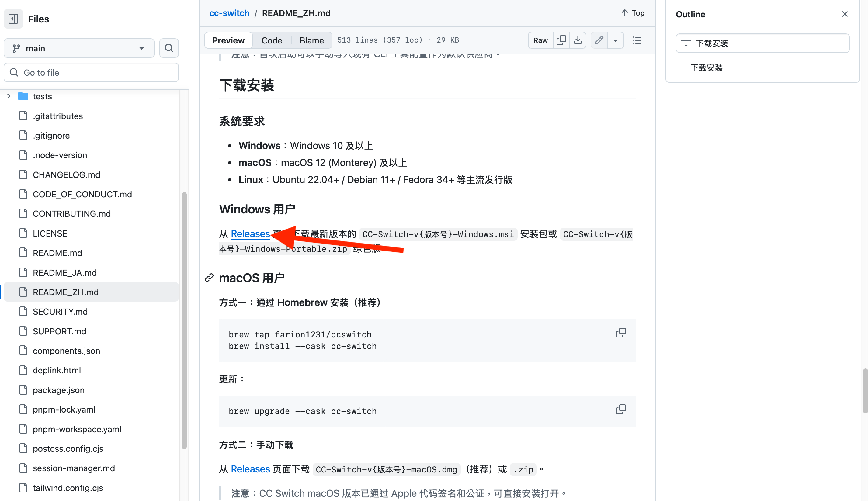The image size is (868, 501).
Task: Switch to the Code tab
Action: pos(272,40)
